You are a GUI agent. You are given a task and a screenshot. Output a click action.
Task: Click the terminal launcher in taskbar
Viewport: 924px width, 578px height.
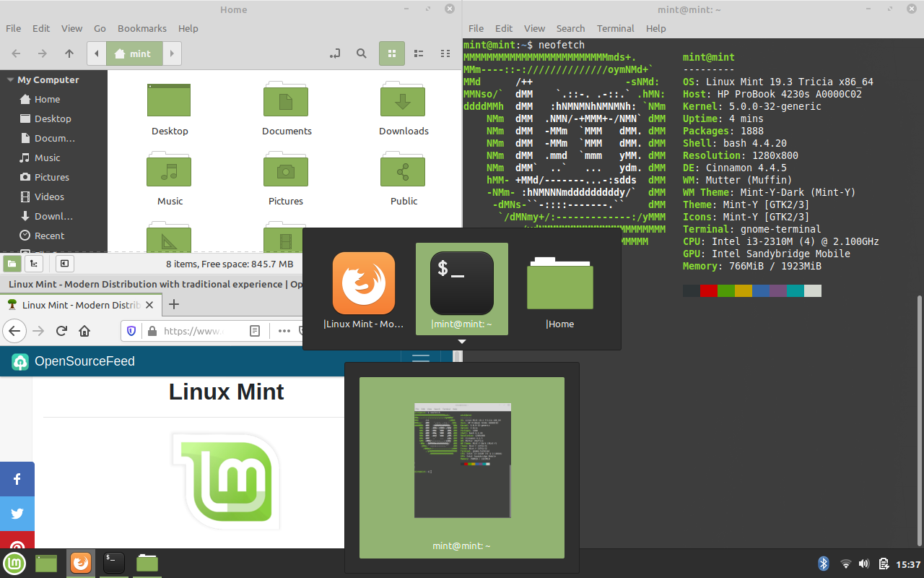[114, 563]
